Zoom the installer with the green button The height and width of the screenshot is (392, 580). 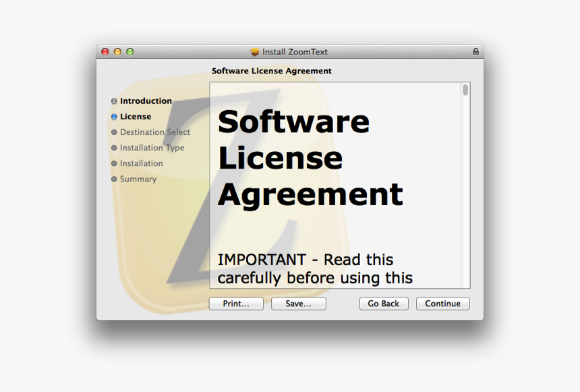click(130, 52)
